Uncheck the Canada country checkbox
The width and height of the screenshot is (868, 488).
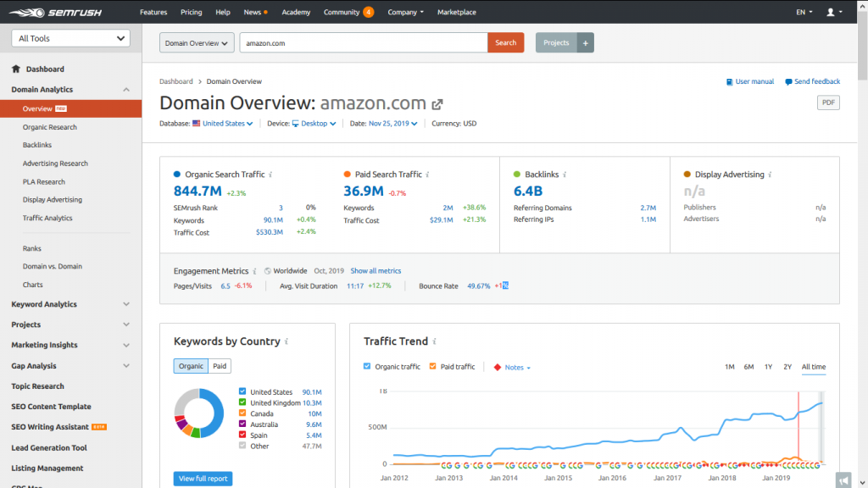[x=242, y=413]
